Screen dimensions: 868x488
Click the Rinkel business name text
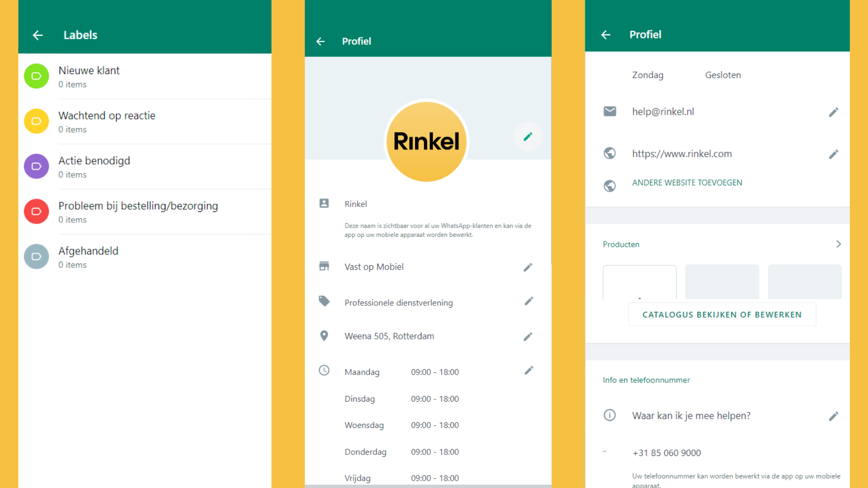(x=356, y=204)
